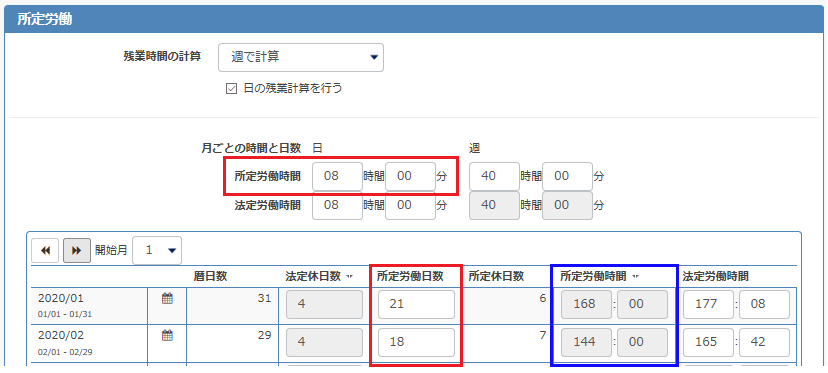828x373 pixels.
Task: Click the 2020/02 row date label
Action: 61,335
